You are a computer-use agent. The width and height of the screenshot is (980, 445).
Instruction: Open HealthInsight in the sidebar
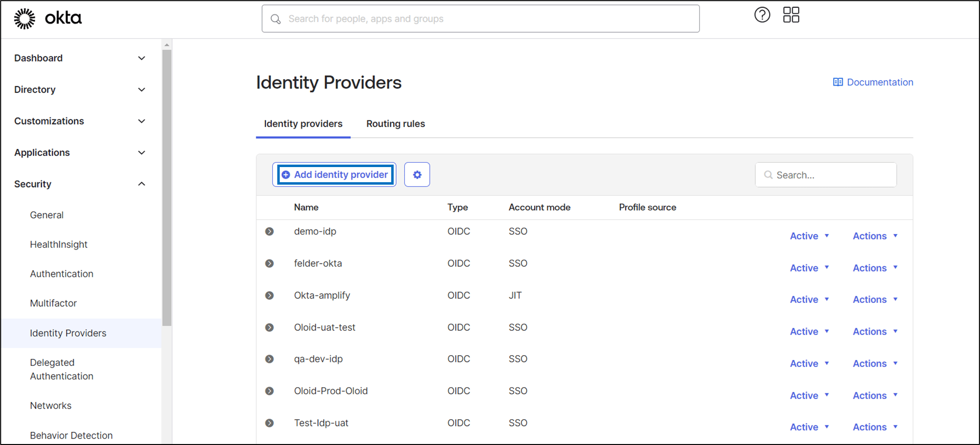click(59, 244)
